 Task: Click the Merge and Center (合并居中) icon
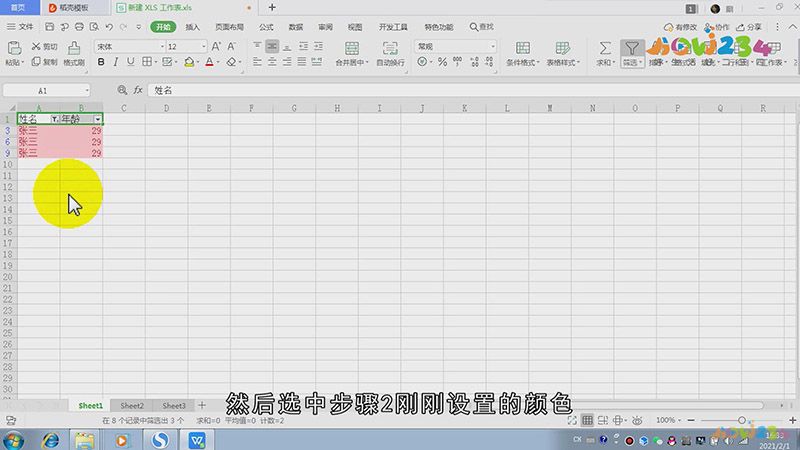point(352,48)
